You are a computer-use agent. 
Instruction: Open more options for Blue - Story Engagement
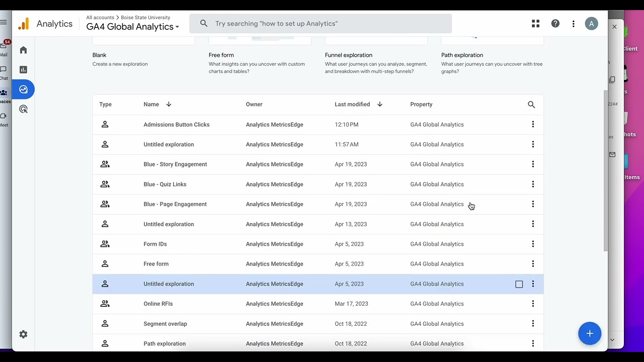click(533, 164)
